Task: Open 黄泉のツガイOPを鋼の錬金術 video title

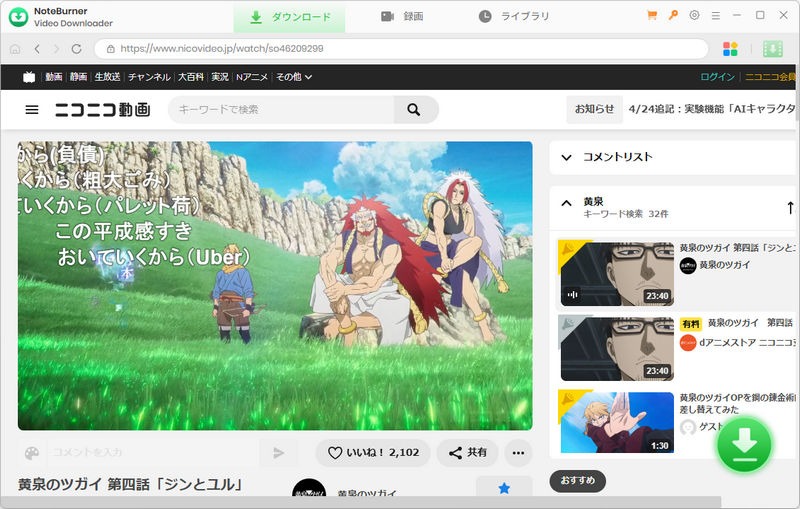Action: (737, 403)
